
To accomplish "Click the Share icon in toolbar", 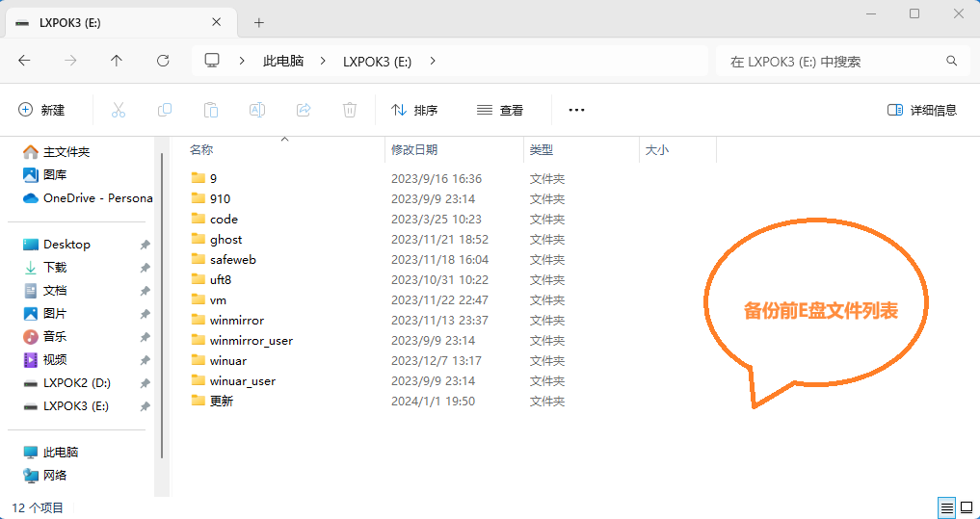I will pos(304,110).
